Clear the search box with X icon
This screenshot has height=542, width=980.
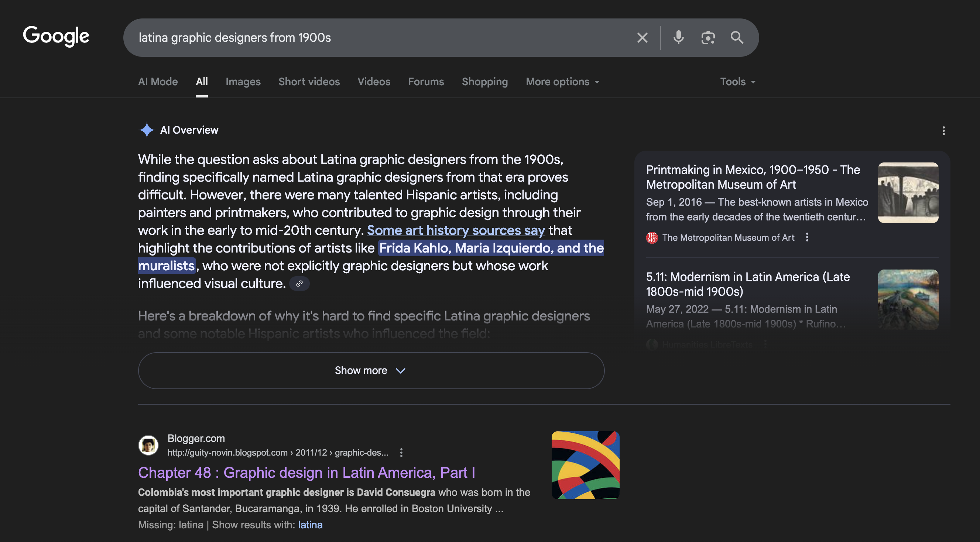(642, 38)
